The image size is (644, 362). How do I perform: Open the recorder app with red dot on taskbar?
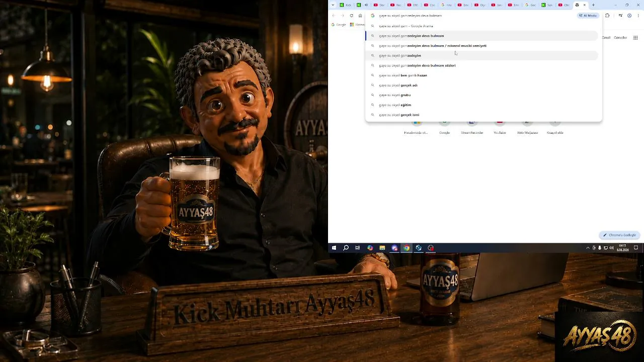click(x=431, y=248)
